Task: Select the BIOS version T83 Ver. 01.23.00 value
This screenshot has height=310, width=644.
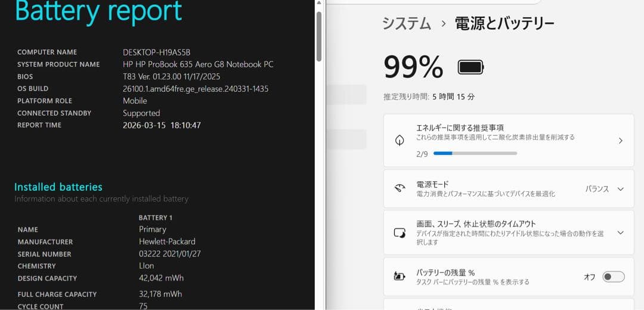Action: click(x=172, y=76)
